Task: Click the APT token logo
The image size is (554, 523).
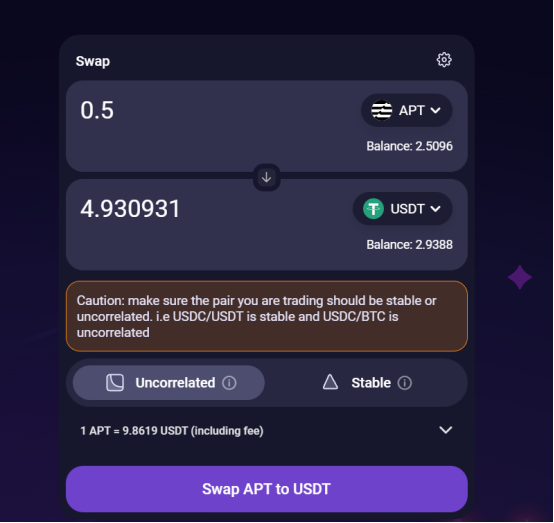Action: (382, 110)
